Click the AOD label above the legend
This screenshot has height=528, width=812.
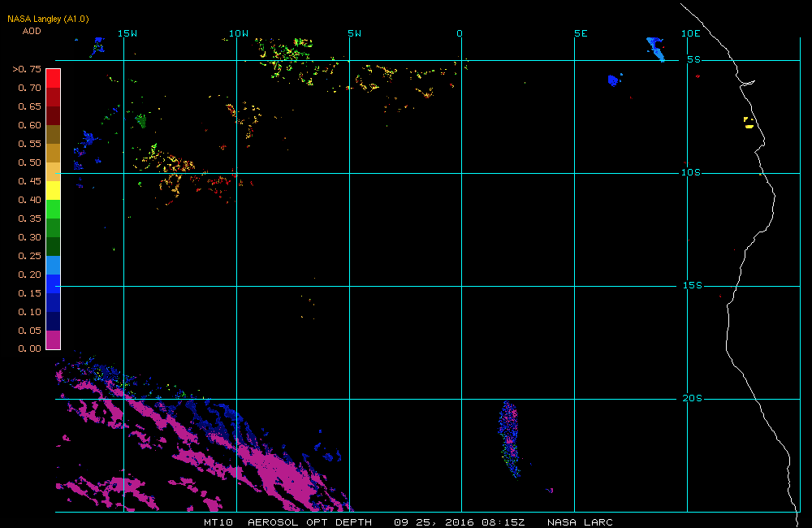[32, 31]
